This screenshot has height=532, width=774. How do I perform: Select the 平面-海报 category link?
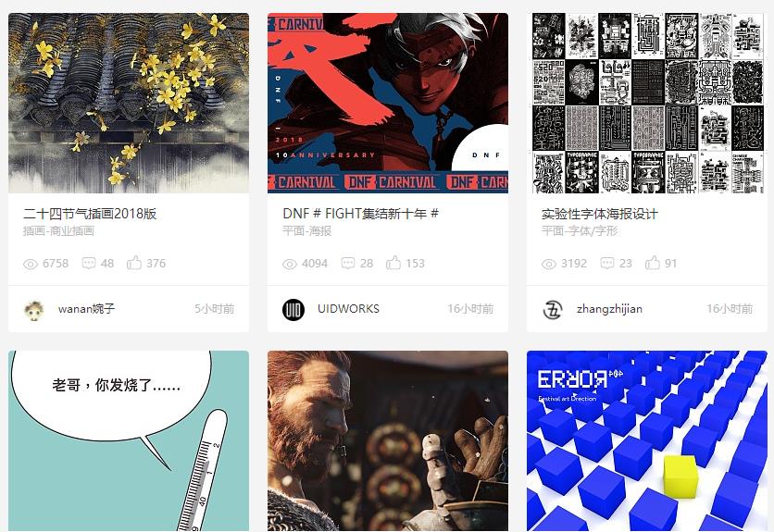coord(307,231)
